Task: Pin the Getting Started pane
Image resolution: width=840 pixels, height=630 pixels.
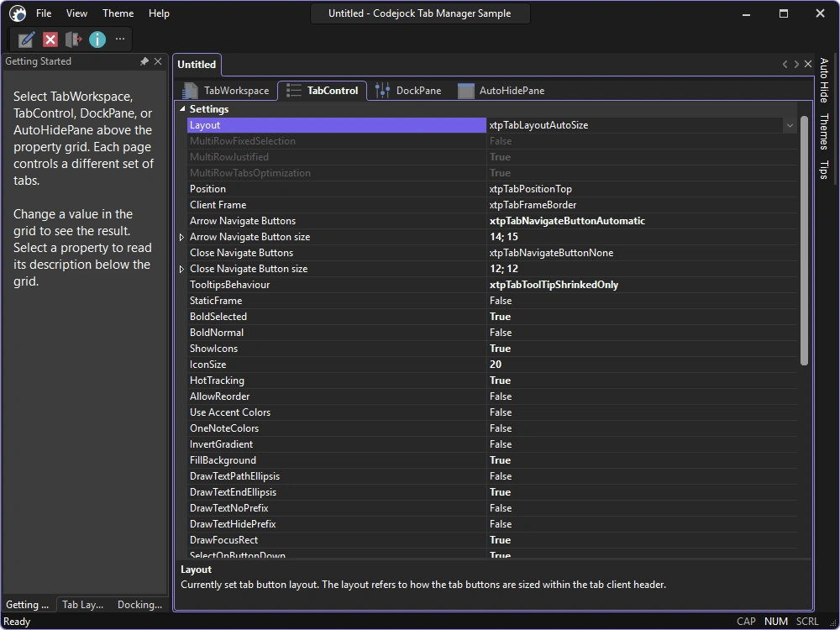Action: coord(144,61)
